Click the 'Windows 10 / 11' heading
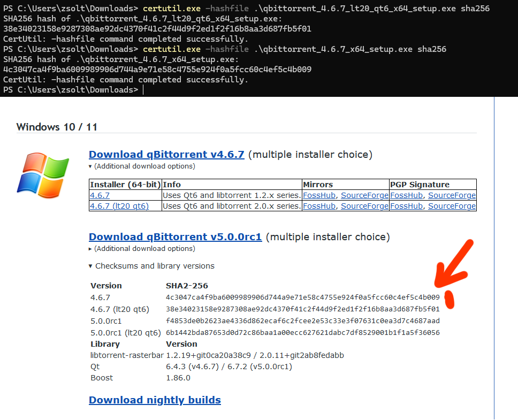518x420 pixels. click(x=57, y=127)
